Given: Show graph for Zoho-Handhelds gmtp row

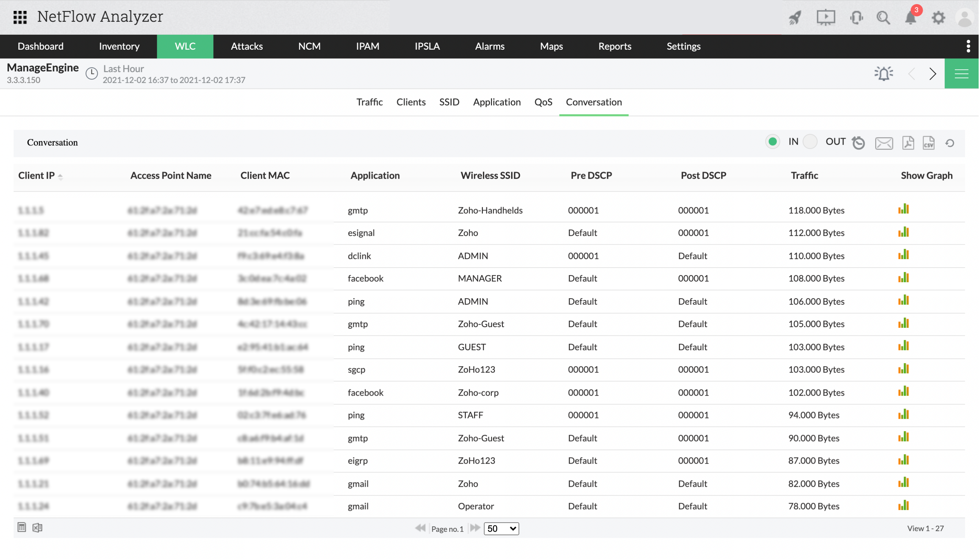Looking at the screenshot, I should point(903,209).
